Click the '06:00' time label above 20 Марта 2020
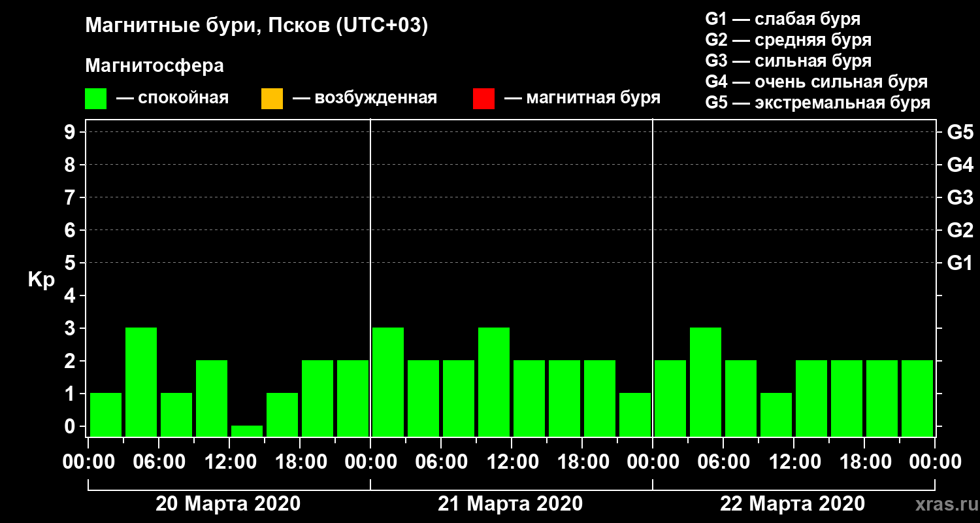 point(159,462)
